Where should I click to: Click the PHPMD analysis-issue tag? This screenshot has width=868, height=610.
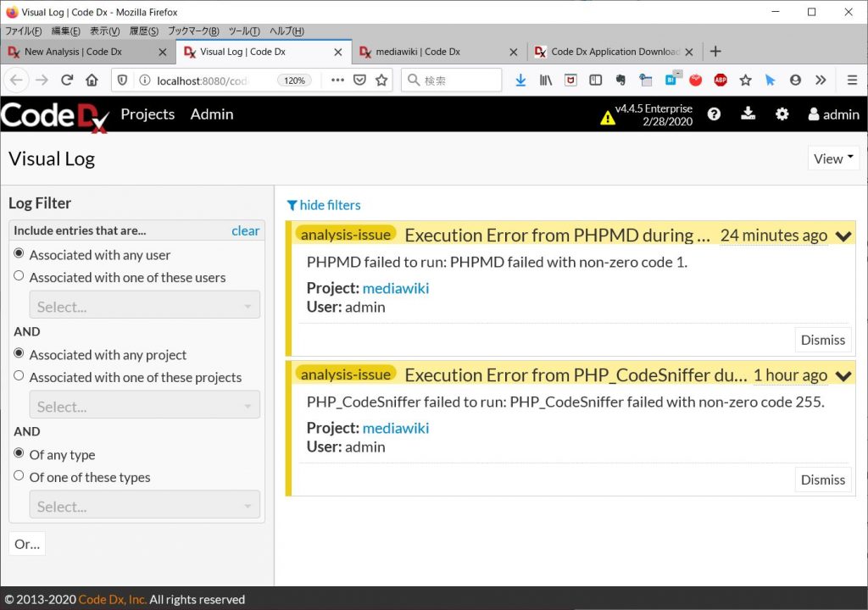tap(346, 235)
